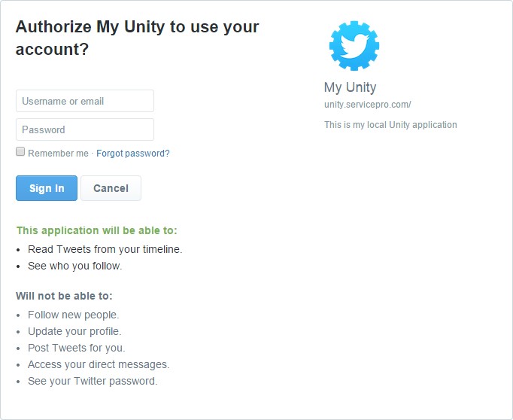Open the Forgot password? link

[x=133, y=154]
